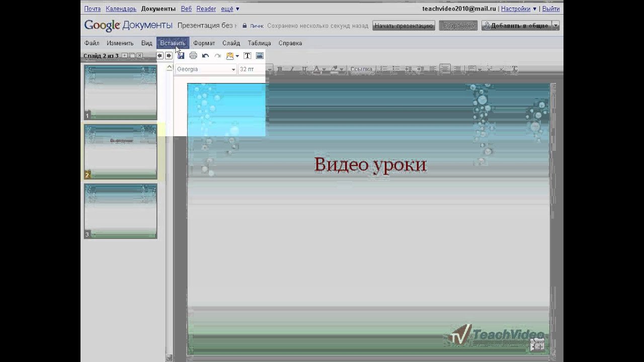Increase the text indent
Screen dimensions: 644x362
(x=421, y=69)
